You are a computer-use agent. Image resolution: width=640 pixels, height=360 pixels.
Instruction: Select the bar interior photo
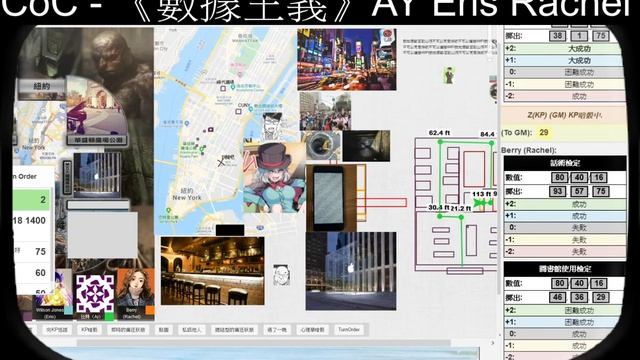212,271
